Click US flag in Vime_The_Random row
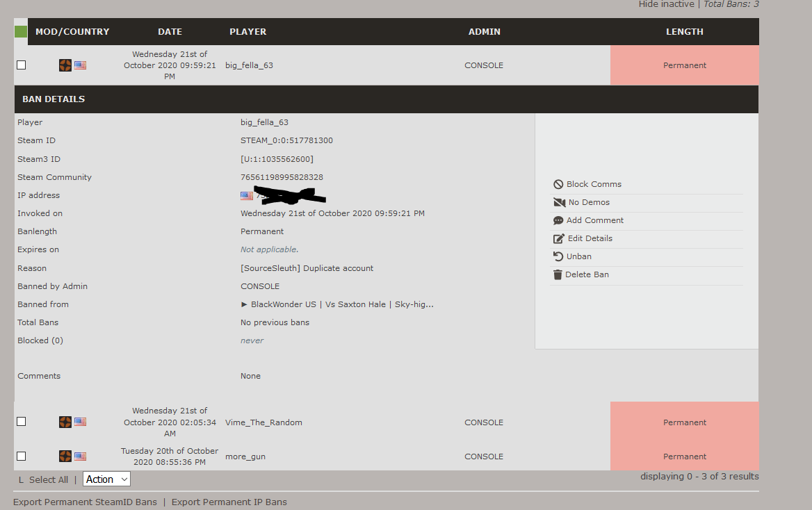Image resolution: width=812 pixels, height=510 pixels. pyautogui.click(x=80, y=422)
